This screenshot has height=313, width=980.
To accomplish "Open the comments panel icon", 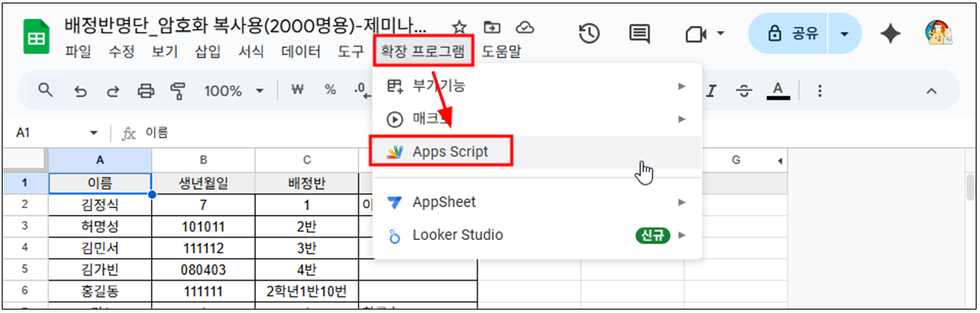I will pyautogui.click(x=639, y=34).
